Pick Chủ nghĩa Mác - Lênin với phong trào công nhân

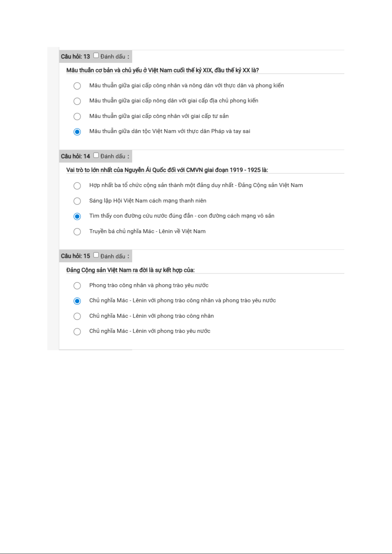77,316
